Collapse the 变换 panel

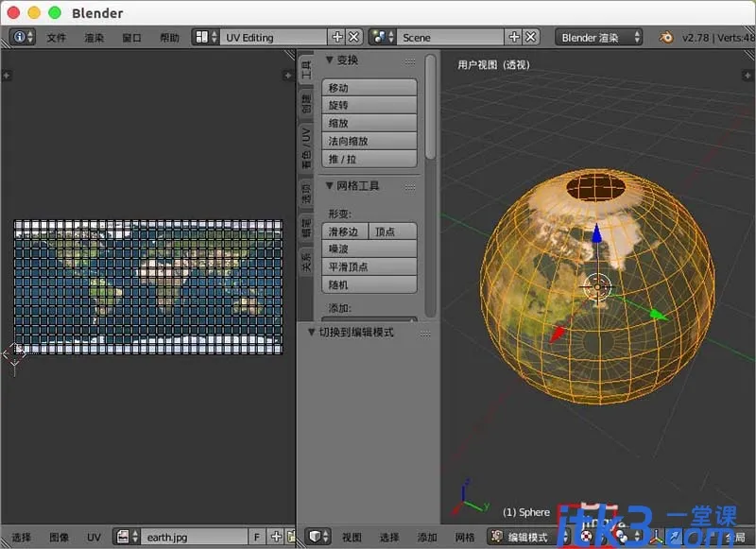330,60
